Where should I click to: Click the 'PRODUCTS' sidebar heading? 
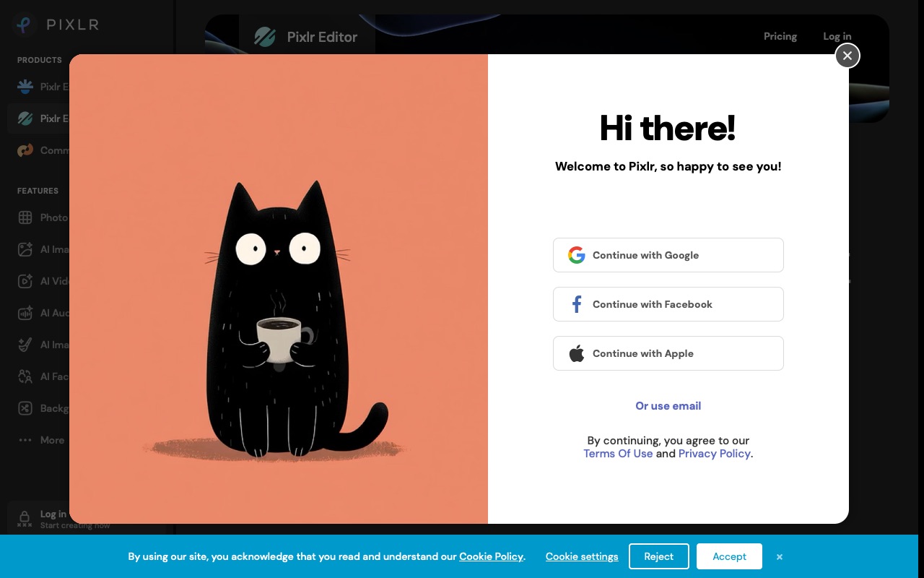point(40,60)
